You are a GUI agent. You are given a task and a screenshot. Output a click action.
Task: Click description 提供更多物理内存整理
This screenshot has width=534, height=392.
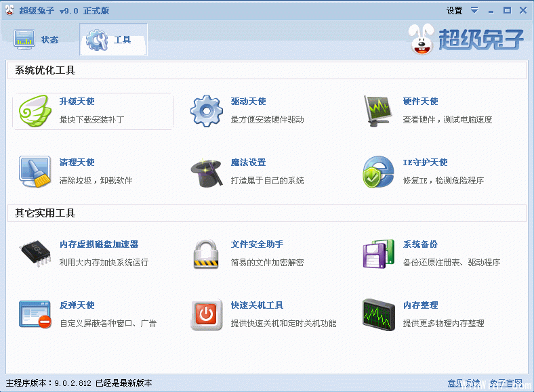pyautogui.click(x=443, y=323)
